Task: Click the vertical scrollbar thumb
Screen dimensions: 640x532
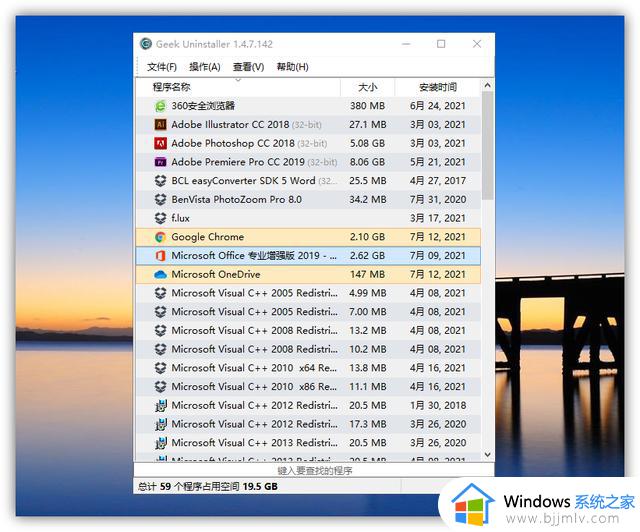Action: pos(487,146)
